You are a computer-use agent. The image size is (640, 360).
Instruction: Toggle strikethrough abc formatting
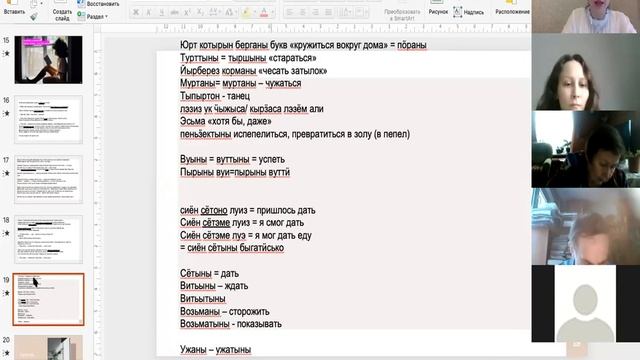[x=174, y=13]
